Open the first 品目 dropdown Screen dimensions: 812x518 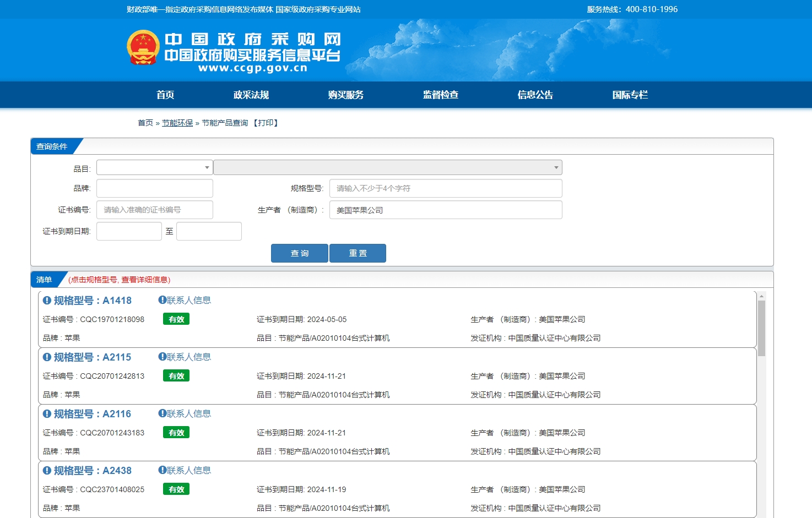(155, 167)
